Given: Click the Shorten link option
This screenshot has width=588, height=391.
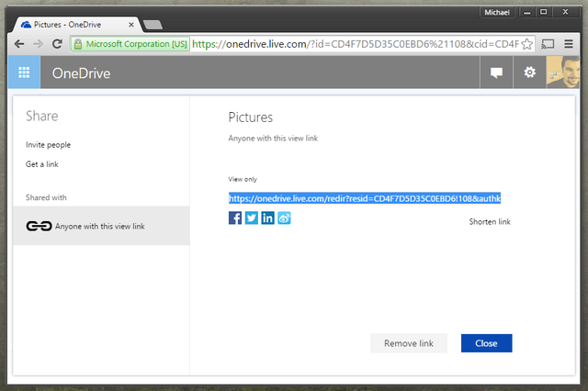Looking at the screenshot, I should point(490,222).
